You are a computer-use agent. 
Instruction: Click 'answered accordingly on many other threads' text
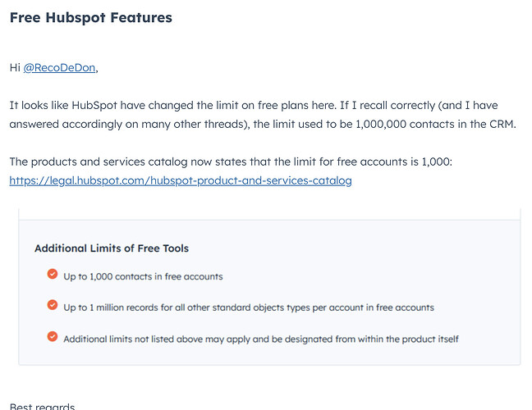click(127, 125)
